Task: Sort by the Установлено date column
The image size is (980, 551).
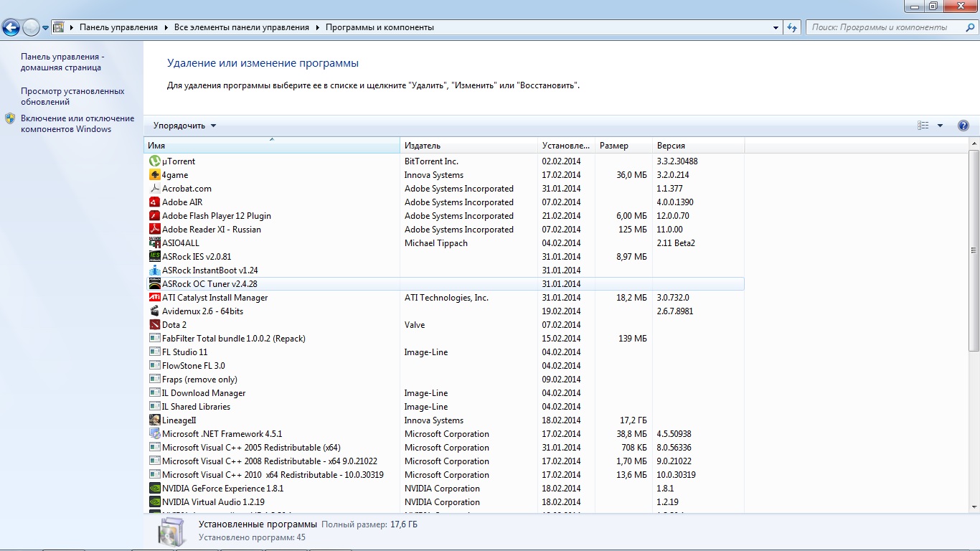Action: (x=566, y=146)
